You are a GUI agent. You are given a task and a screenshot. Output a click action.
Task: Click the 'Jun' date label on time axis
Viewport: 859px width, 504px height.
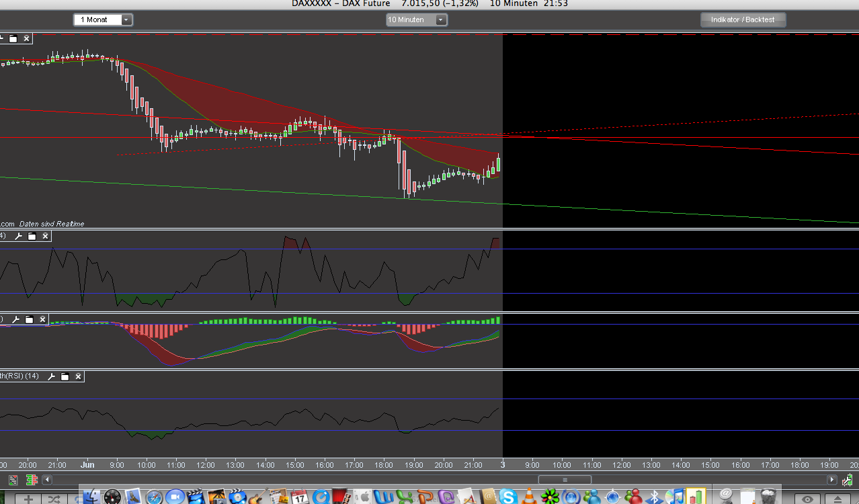87,464
